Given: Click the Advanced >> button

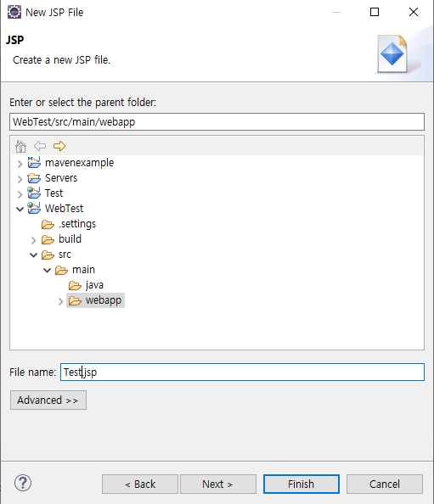Looking at the screenshot, I should tap(48, 400).
